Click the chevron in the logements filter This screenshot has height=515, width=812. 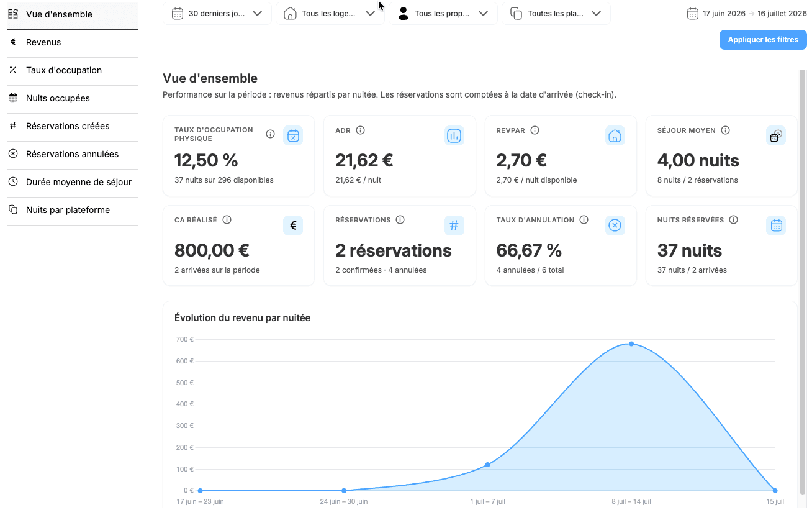pyautogui.click(x=371, y=14)
